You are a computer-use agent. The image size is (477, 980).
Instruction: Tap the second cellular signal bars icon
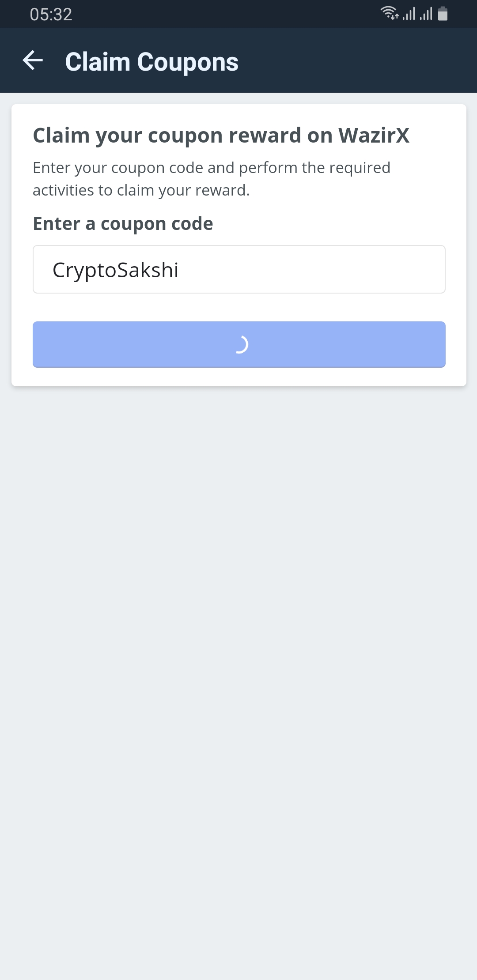426,14
